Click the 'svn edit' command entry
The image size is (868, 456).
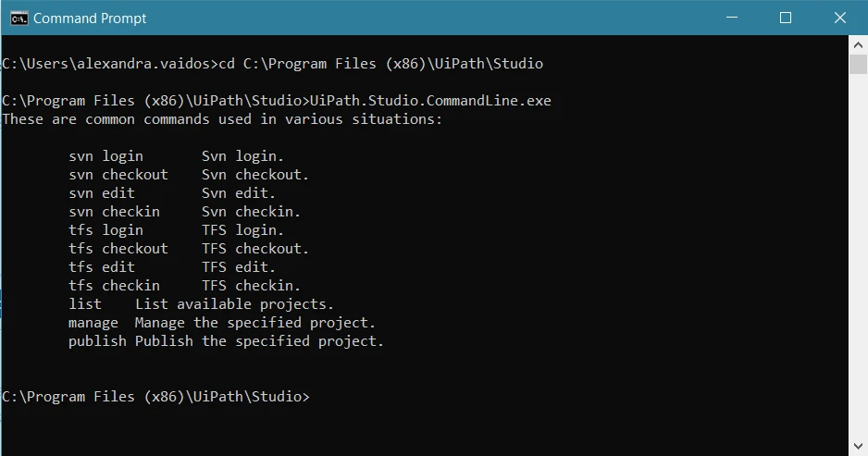(x=101, y=193)
